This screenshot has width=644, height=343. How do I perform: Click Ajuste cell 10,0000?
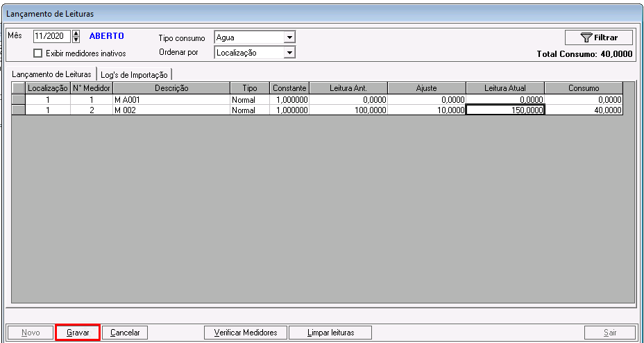427,110
